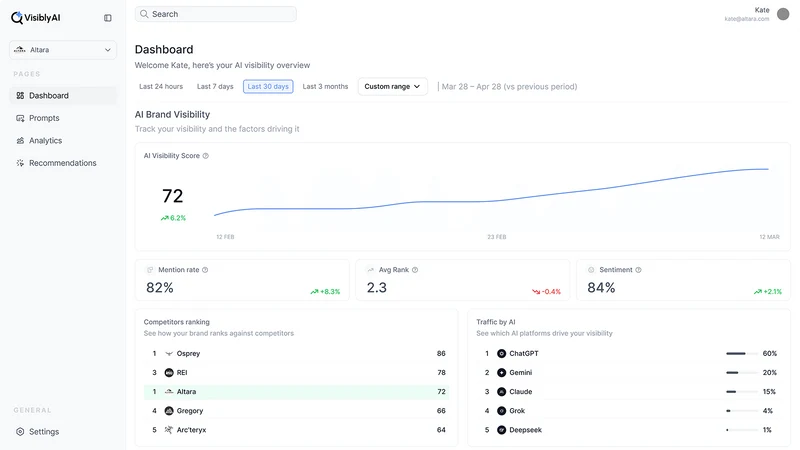Open the Custom range dropdown

[x=392, y=87]
